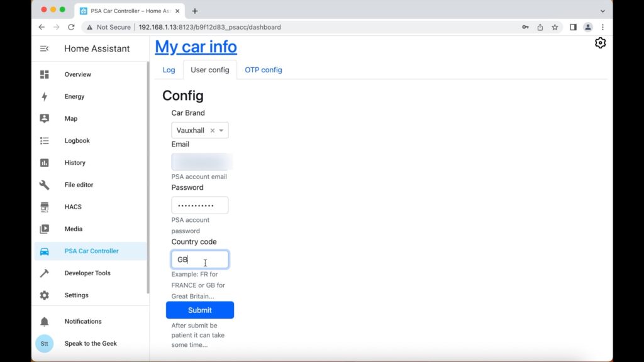Open the File editor wrench icon
644x362 pixels.
click(x=45, y=185)
